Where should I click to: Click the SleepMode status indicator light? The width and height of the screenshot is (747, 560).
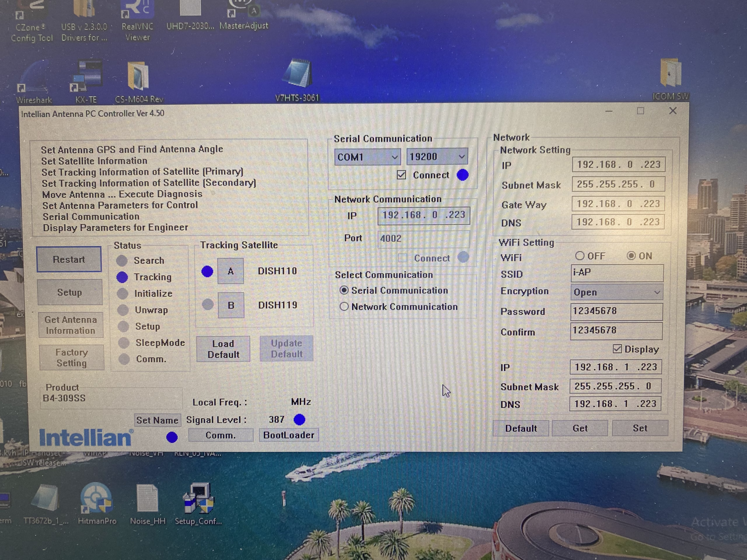(124, 343)
